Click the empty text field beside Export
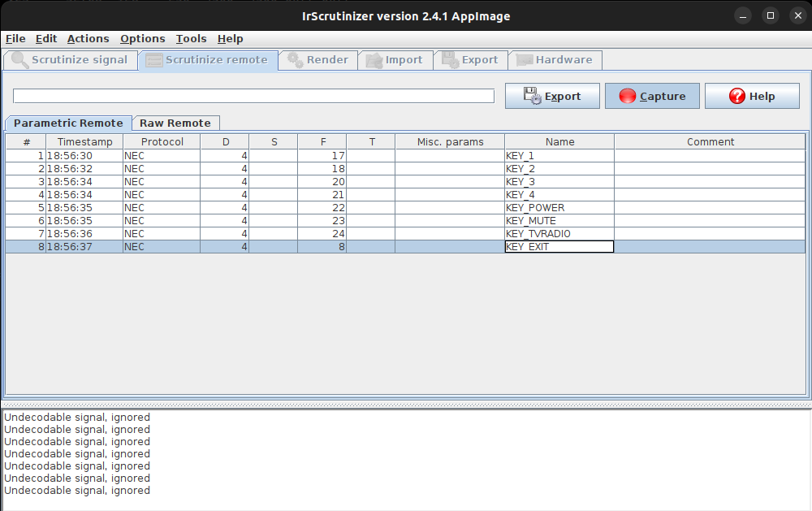 pyautogui.click(x=253, y=96)
